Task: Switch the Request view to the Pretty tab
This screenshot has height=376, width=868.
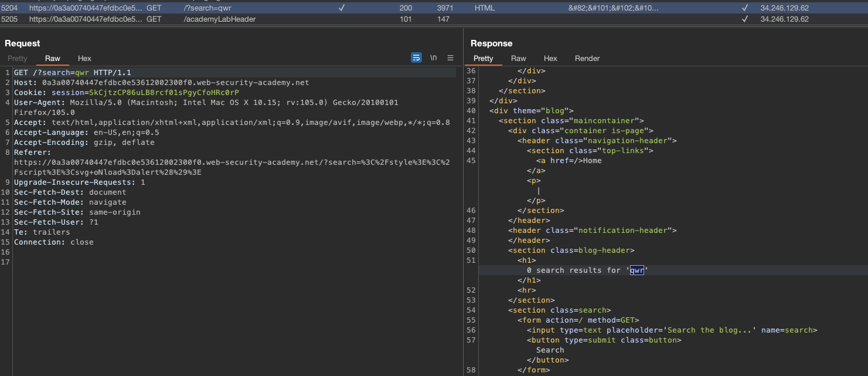Action: point(18,59)
